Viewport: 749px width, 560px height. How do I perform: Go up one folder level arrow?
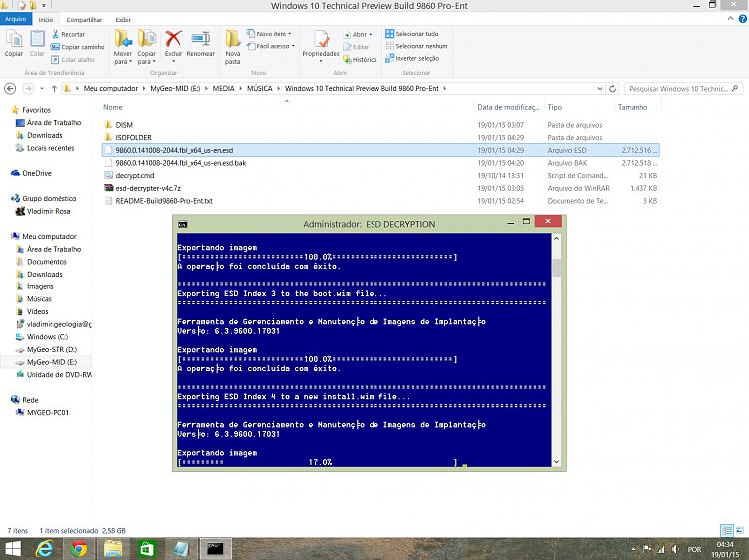tap(54, 88)
